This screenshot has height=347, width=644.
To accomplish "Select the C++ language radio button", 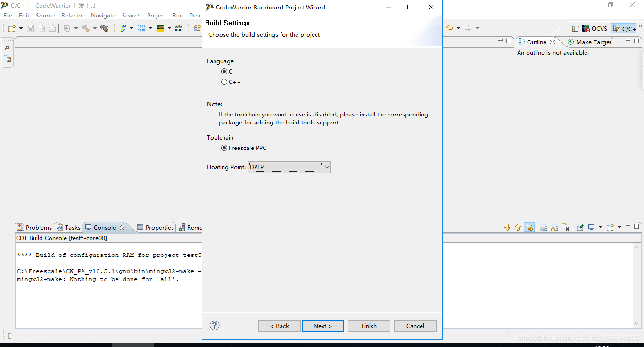I will (x=224, y=82).
